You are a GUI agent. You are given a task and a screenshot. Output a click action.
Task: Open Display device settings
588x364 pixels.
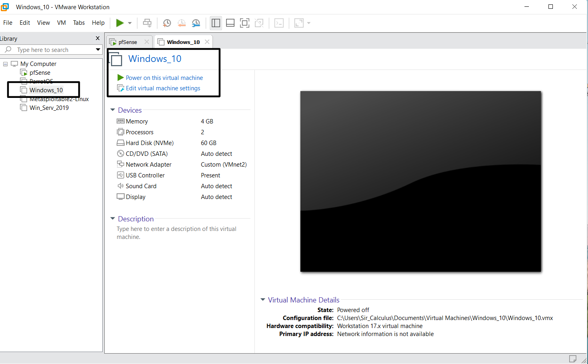click(135, 197)
